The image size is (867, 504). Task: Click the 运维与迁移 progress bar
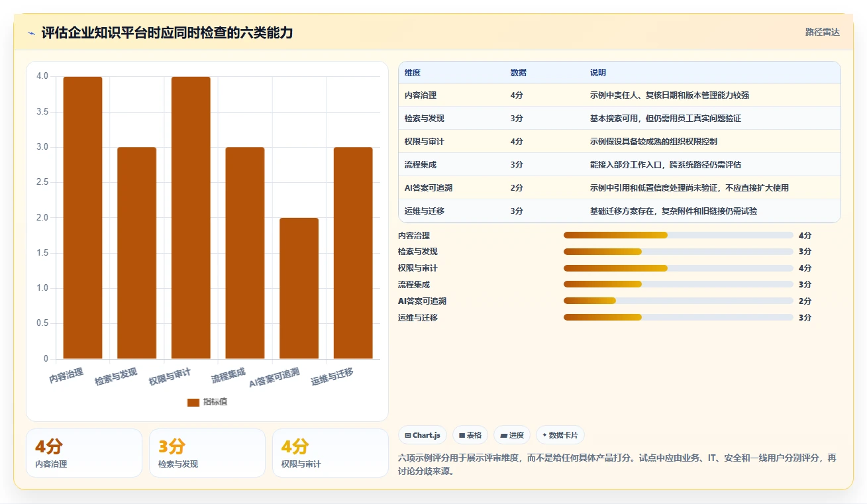(x=678, y=317)
